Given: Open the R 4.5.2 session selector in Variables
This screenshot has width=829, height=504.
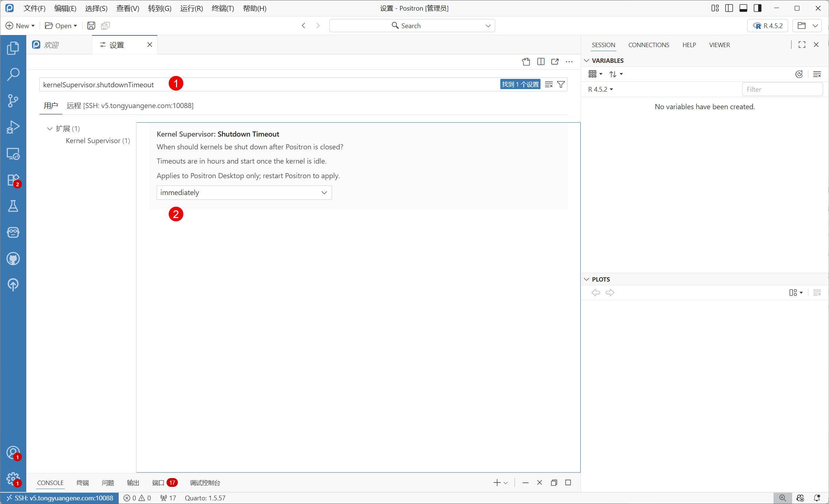Looking at the screenshot, I should point(600,89).
